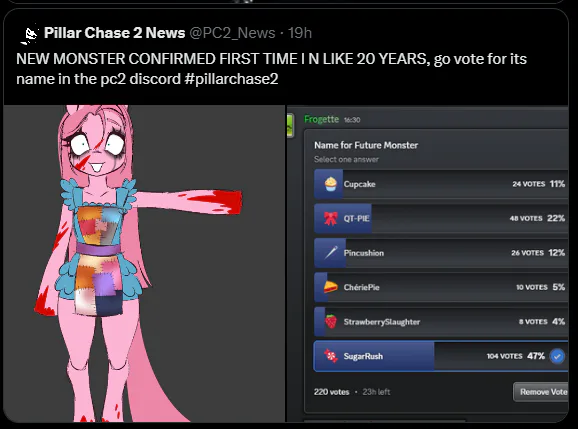Click the pie slice emoji
578x429 pixels.
coord(331,287)
